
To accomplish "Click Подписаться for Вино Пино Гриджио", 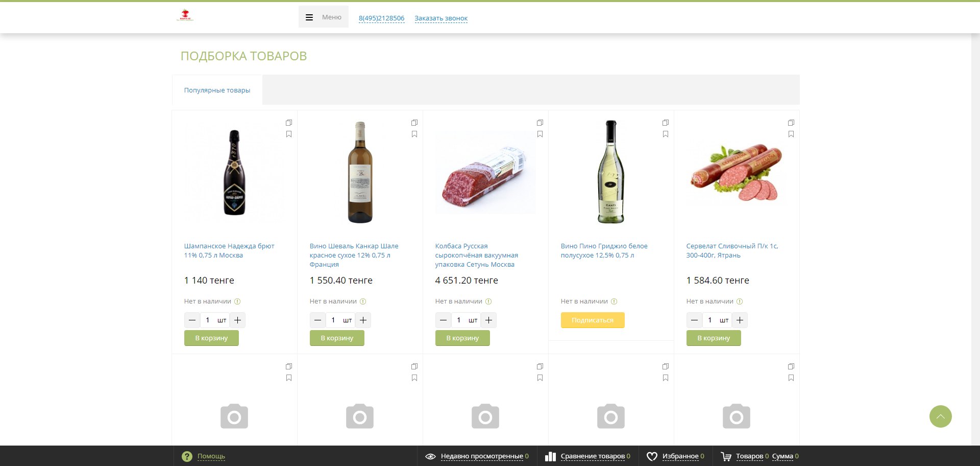I will click(593, 320).
